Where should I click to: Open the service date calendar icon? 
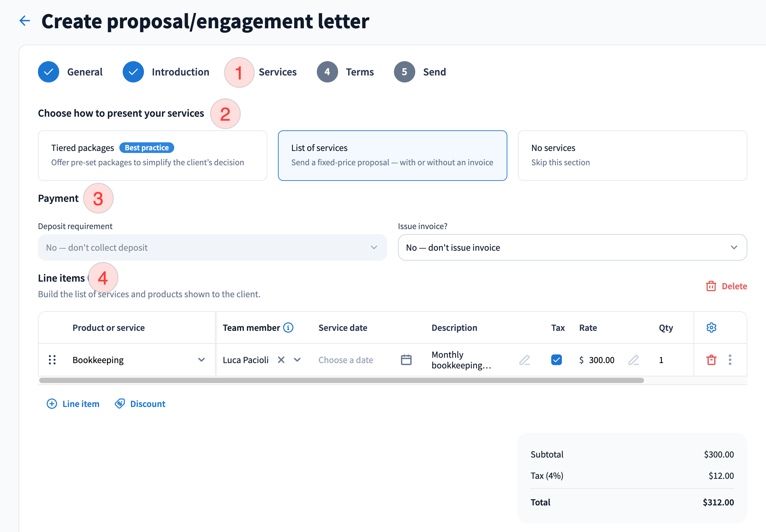pyautogui.click(x=406, y=360)
